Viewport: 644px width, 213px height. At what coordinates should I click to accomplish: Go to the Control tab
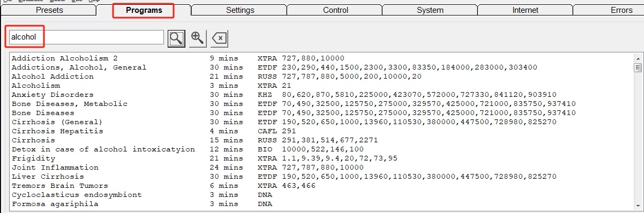(335, 10)
